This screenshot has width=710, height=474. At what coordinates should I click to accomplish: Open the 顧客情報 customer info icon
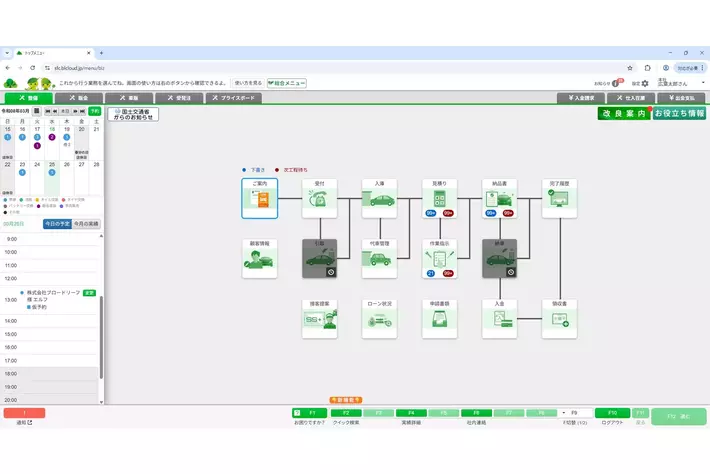(x=260, y=259)
